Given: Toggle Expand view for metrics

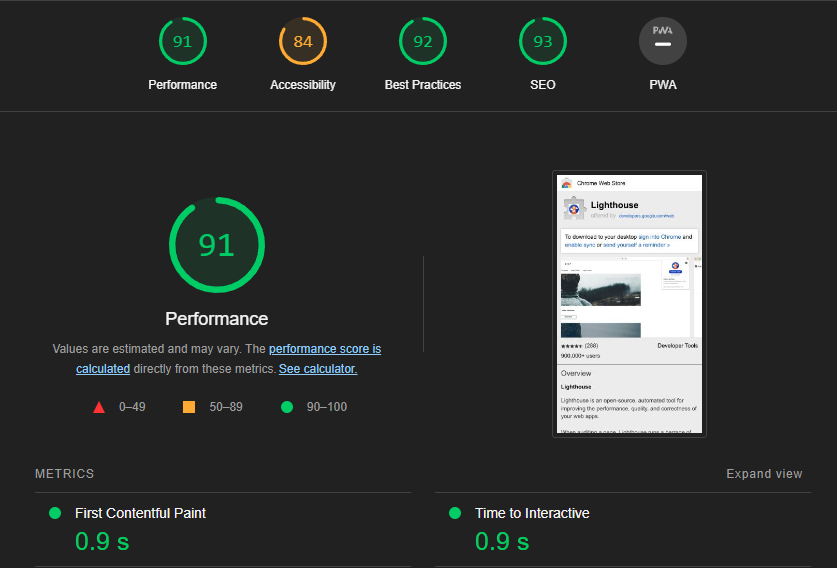Looking at the screenshot, I should [764, 474].
